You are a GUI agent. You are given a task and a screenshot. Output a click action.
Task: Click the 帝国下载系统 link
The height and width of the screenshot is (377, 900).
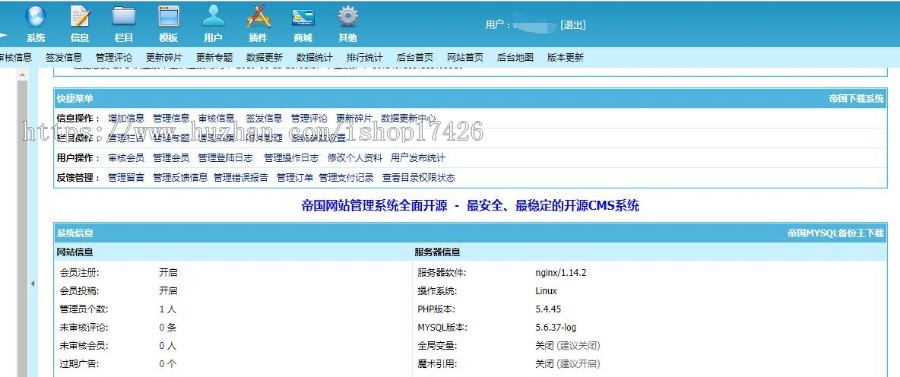click(856, 99)
